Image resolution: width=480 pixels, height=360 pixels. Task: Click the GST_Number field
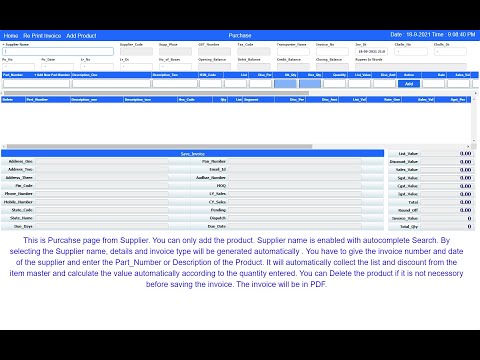pos(214,51)
